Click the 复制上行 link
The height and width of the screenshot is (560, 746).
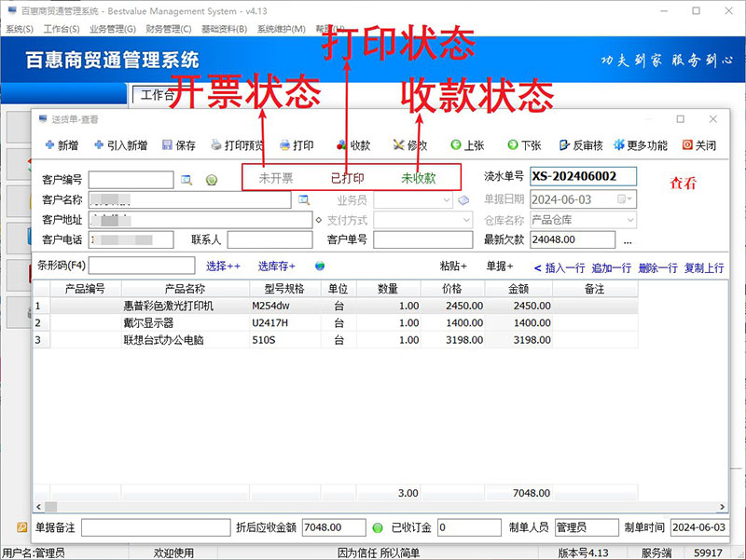(704, 268)
